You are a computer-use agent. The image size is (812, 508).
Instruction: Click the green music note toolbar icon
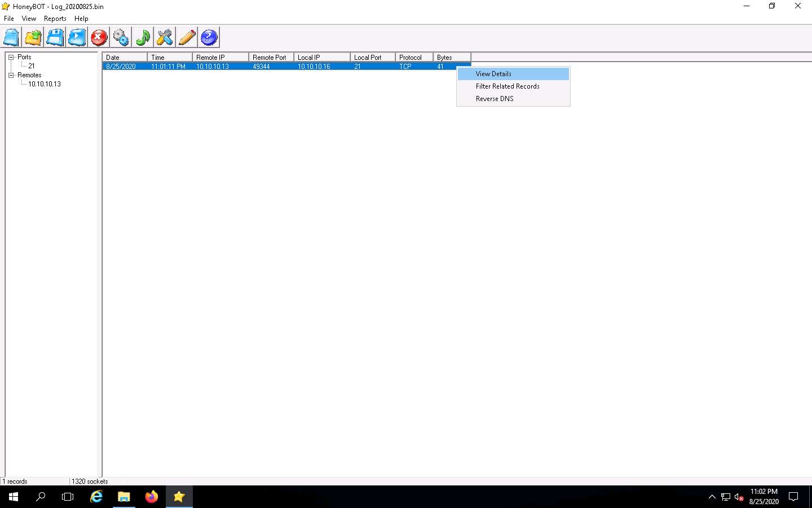143,38
